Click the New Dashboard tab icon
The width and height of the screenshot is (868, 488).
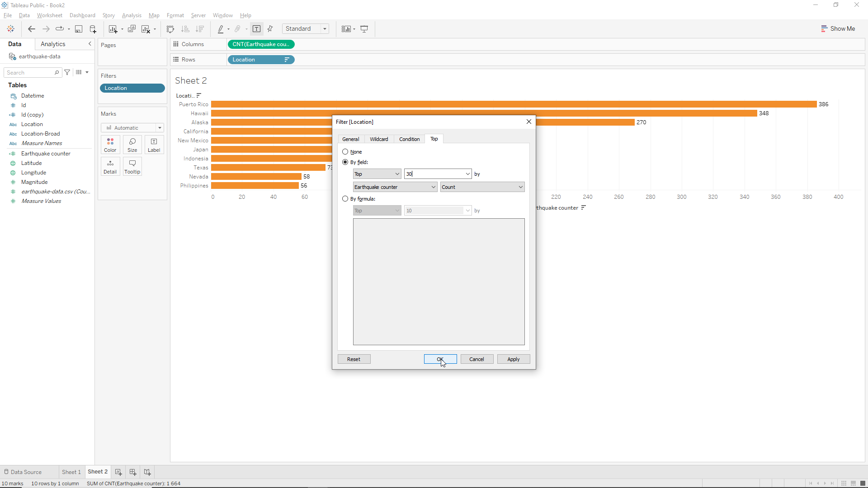click(133, 472)
